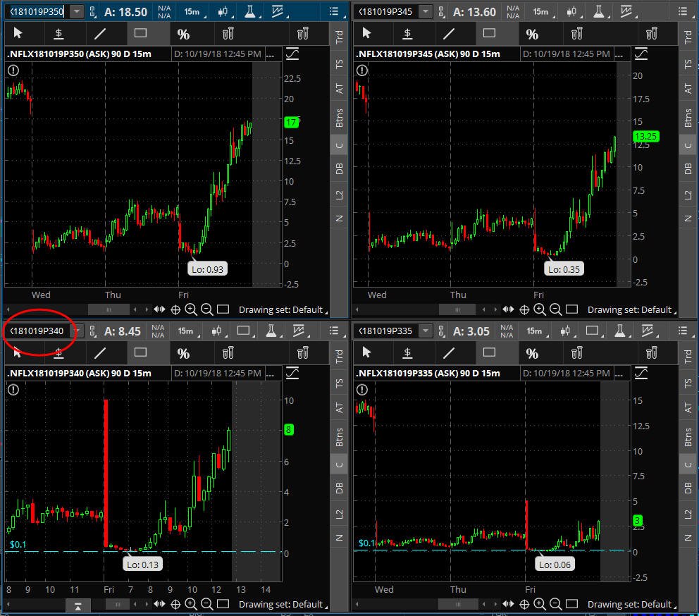Open the Trd side tab on P350 chart

[x=339, y=37]
